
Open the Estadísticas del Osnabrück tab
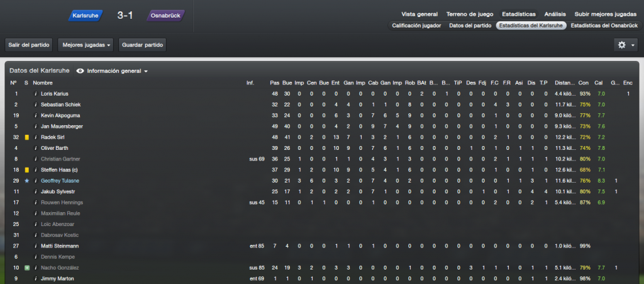[604, 25]
